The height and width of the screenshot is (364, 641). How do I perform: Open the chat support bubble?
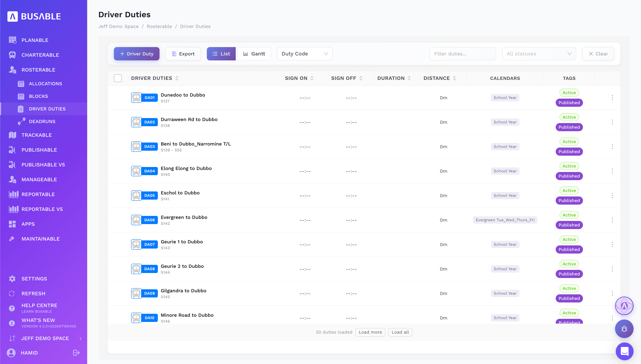click(624, 351)
